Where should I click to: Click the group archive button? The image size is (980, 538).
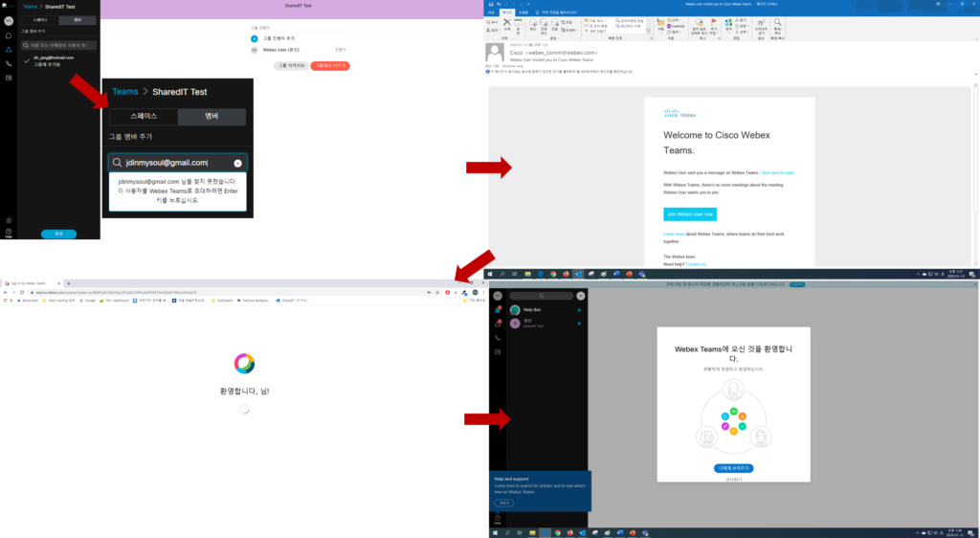pos(291,65)
